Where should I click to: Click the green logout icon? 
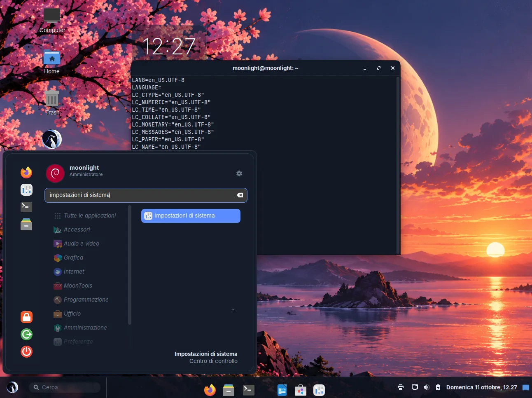pos(26,334)
